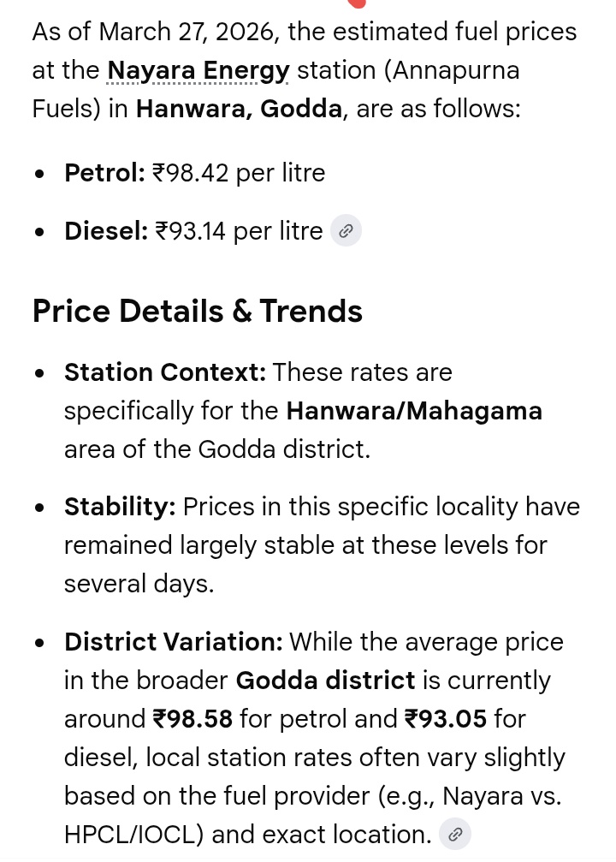616x862 pixels.
Task: Open the underlined Nayara Energy link
Action: 198,70
